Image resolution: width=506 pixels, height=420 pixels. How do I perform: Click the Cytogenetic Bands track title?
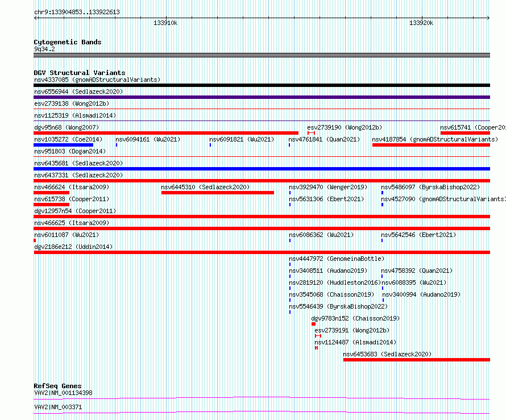[68, 42]
